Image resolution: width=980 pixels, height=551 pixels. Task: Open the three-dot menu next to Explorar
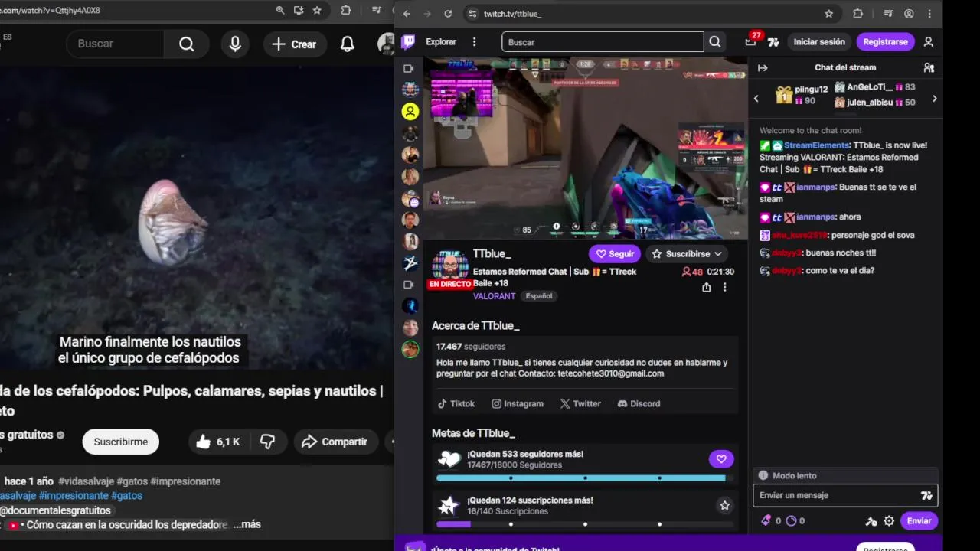(474, 42)
